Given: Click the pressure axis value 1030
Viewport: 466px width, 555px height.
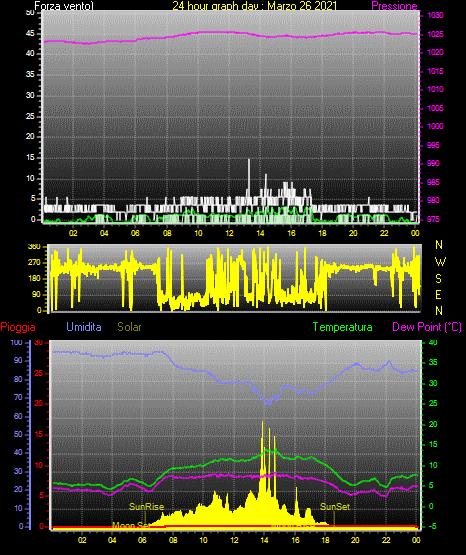Looking at the screenshot, I should tap(435, 15).
